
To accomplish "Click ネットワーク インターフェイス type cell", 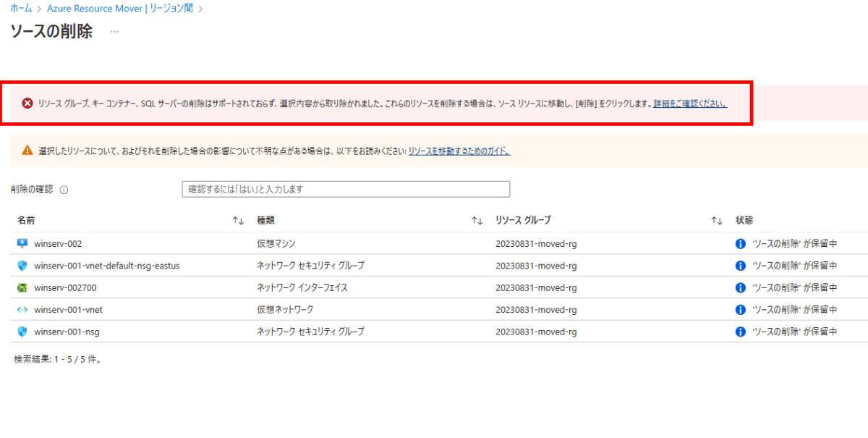I will (302, 287).
